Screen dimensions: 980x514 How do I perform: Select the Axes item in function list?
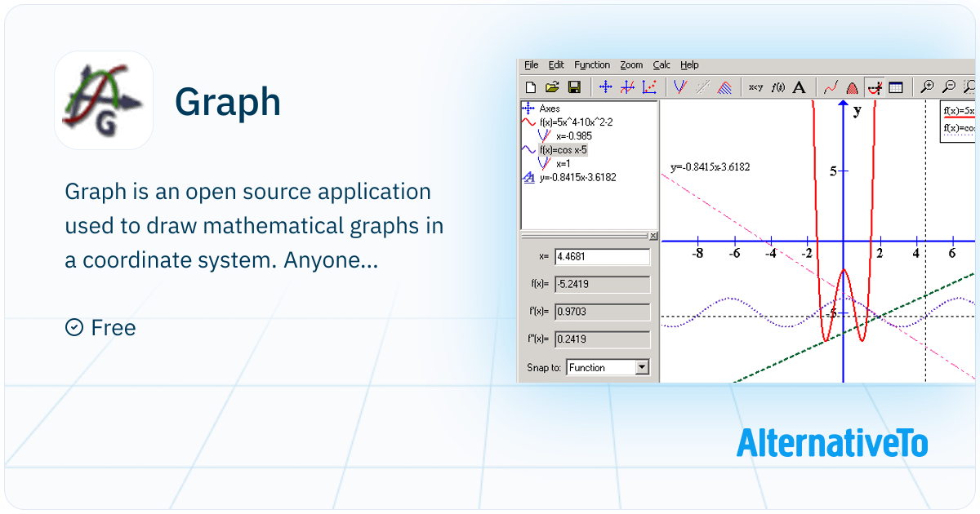pos(550,108)
